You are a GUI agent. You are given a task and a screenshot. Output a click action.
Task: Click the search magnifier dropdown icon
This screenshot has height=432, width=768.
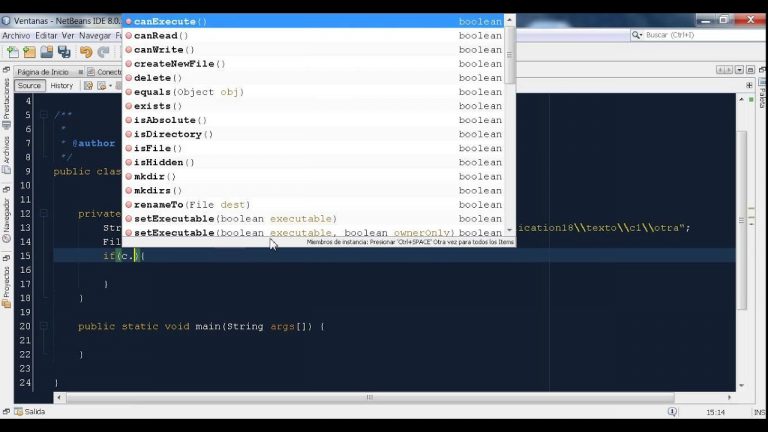[x=637, y=35]
